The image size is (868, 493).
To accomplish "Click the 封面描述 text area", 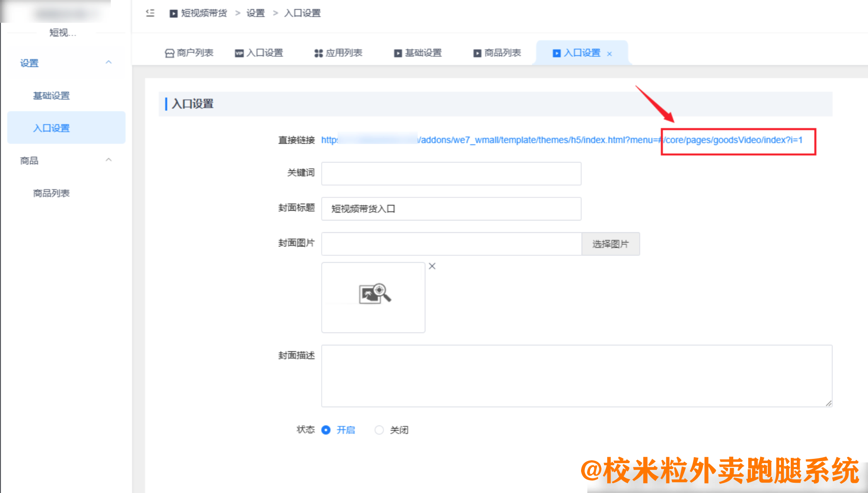I will coord(576,375).
